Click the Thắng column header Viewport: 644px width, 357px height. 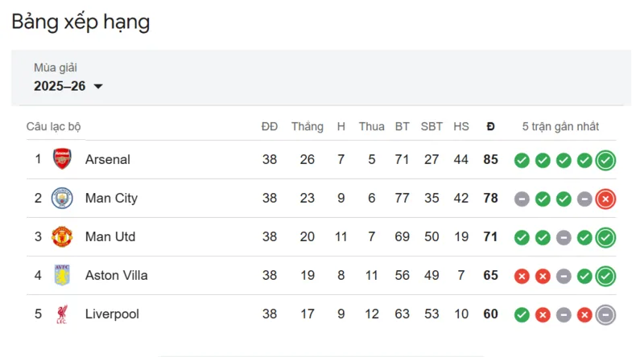click(308, 127)
